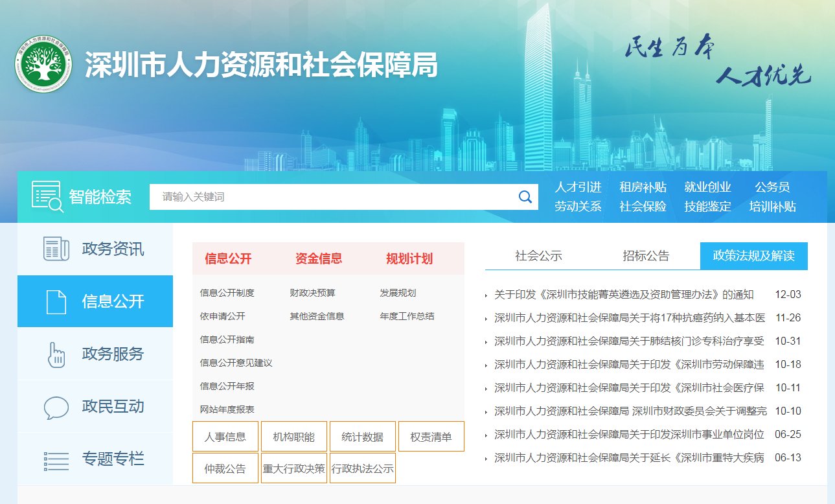Open the 信息公开指南 link

tap(227, 339)
